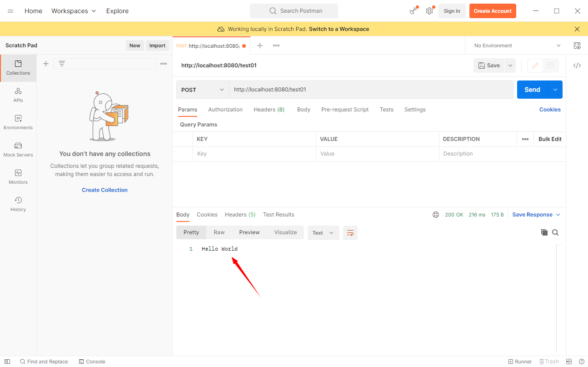Open the settings gear icon
The width and height of the screenshot is (588, 367).
429,11
